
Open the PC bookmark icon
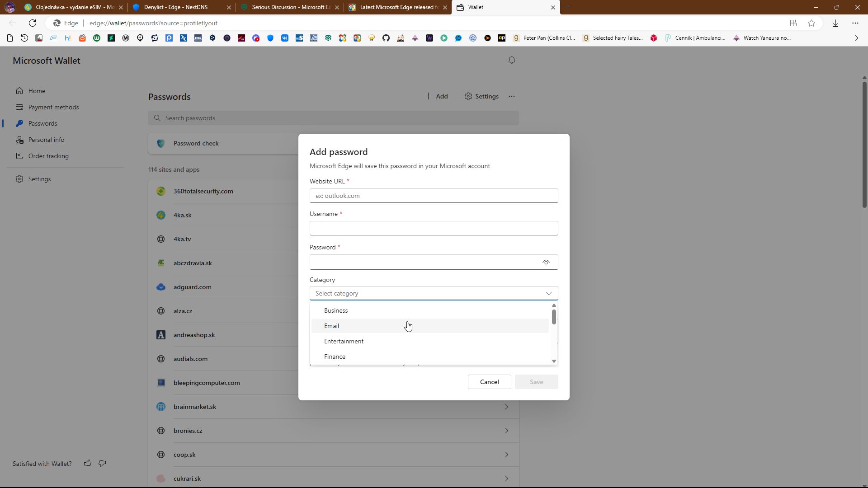(x=314, y=38)
